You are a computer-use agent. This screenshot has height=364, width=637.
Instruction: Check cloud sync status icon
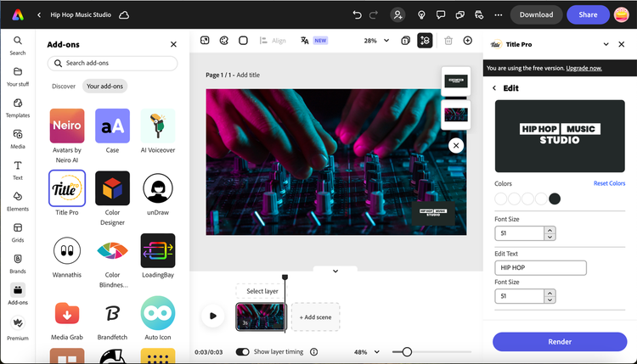coord(124,15)
